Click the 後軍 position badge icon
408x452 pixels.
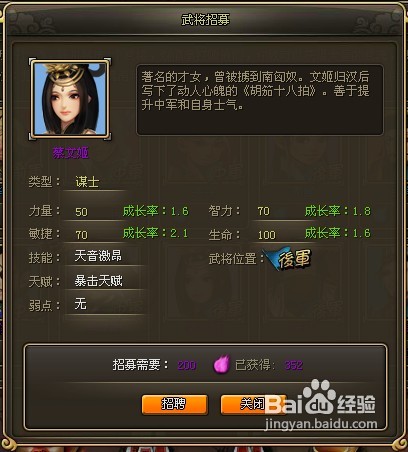(289, 258)
